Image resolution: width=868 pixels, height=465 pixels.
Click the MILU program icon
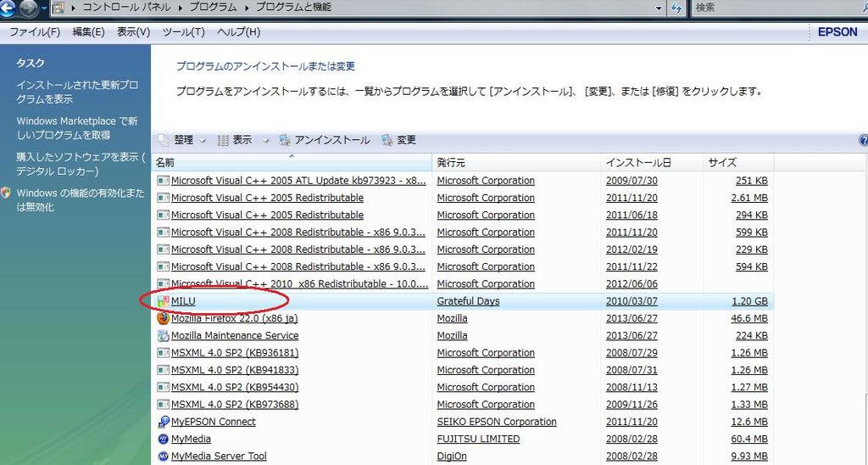tap(163, 301)
